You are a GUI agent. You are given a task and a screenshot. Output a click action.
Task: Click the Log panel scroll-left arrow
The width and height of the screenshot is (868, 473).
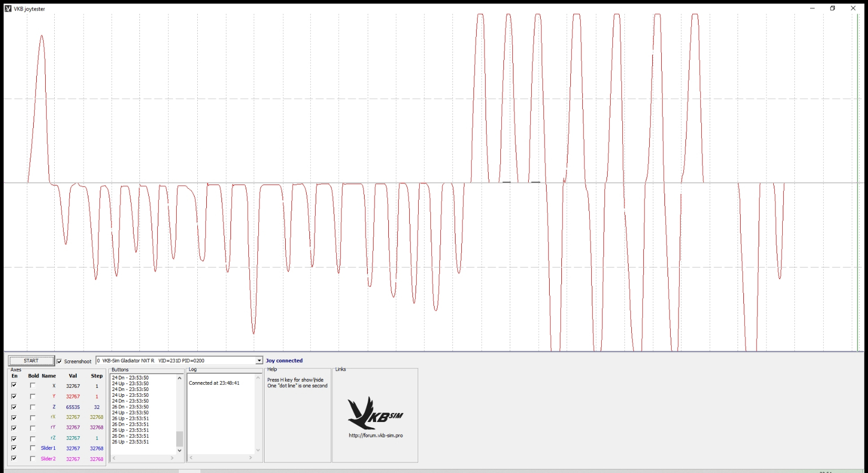click(191, 458)
